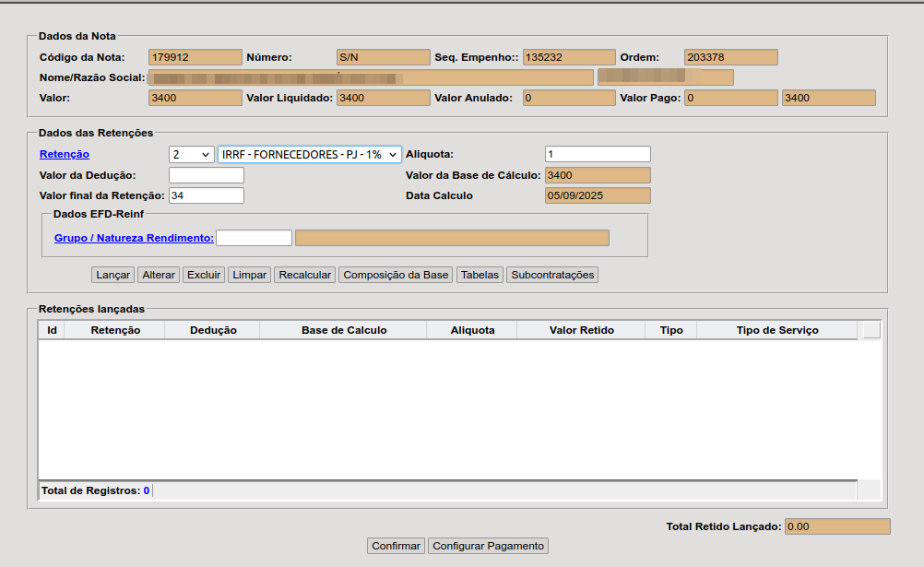The width and height of the screenshot is (924, 567).
Task: Open the IRRF - FORNECEDORES - PJ dropdown
Action: coord(309,155)
